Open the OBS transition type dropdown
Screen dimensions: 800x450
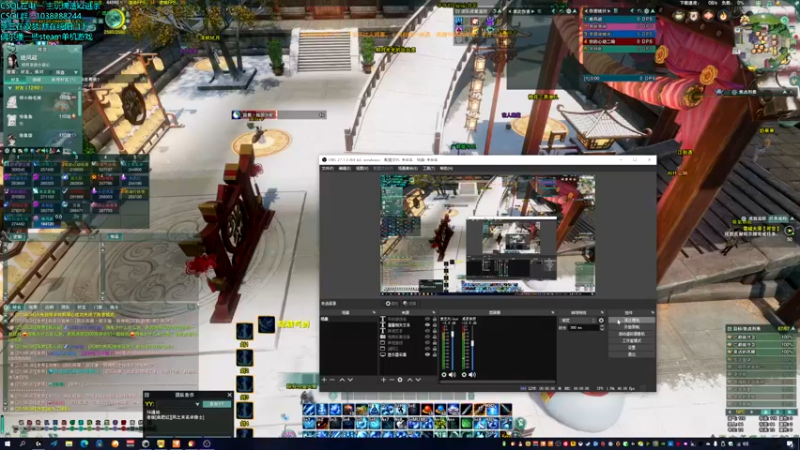(x=578, y=320)
